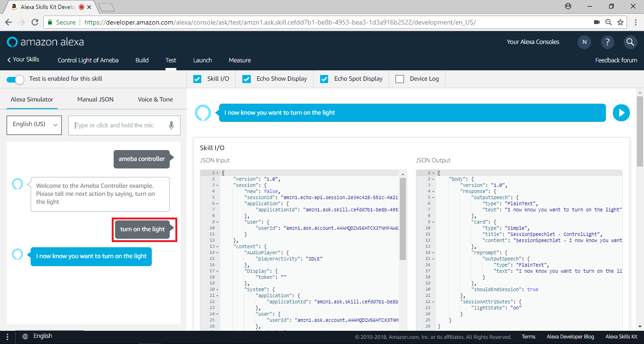Open the Measure tab
This screenshot has height=344, width=644.
click(x=239, y=60)
